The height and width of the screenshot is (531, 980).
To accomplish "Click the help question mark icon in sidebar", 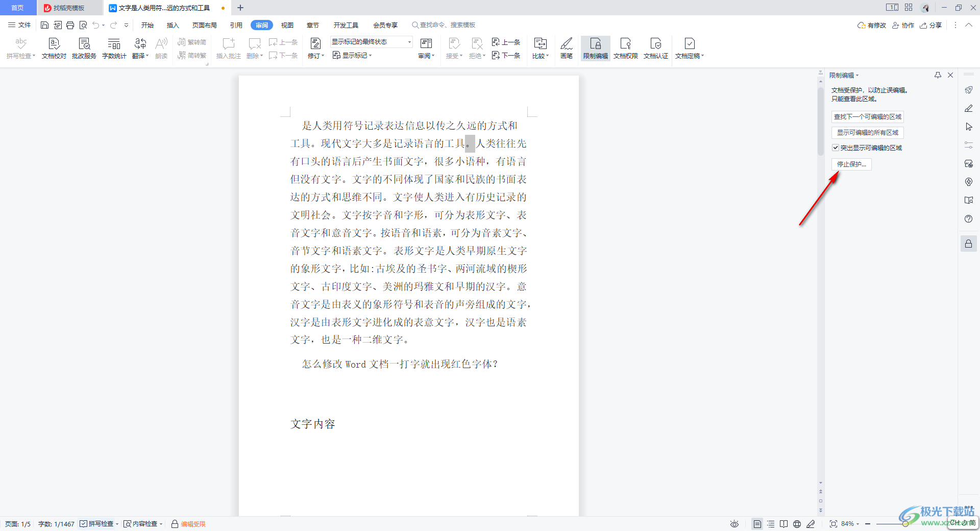I will pos(968,219).
